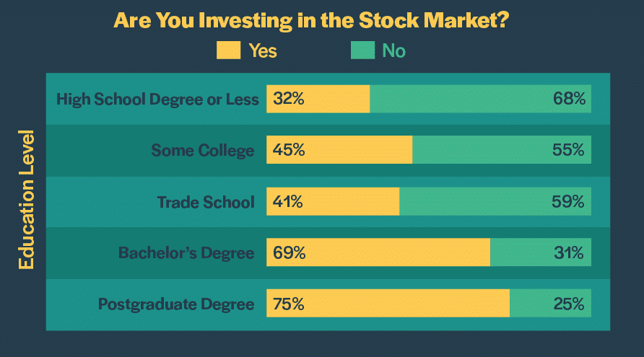Click the Yes legend label

(263, 50)
